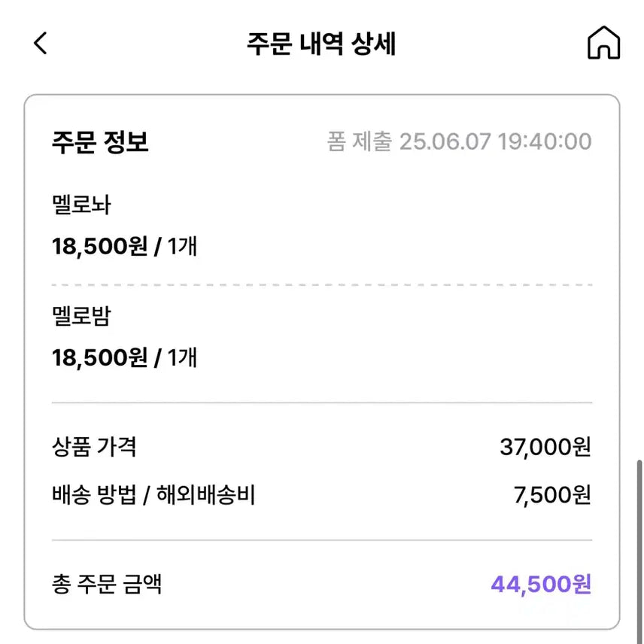Tap the 37,000원 product price amount

pyautogui.click(x=545, y=448)
